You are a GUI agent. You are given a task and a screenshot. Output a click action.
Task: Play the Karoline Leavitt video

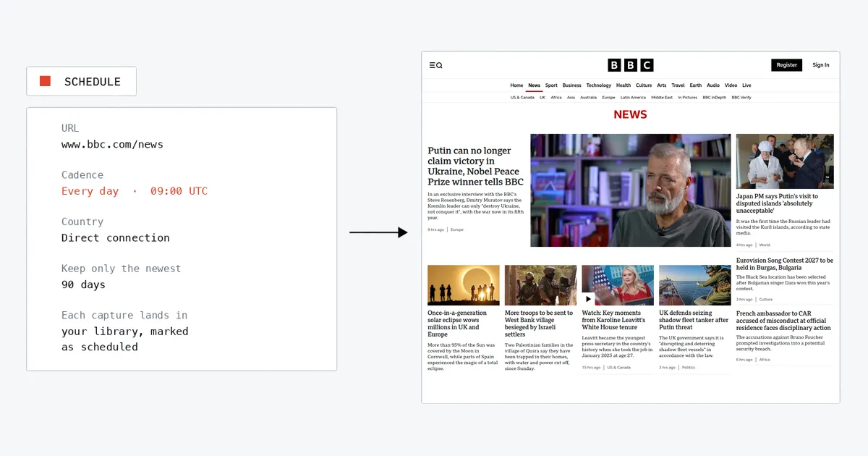(x=589, y=298)
